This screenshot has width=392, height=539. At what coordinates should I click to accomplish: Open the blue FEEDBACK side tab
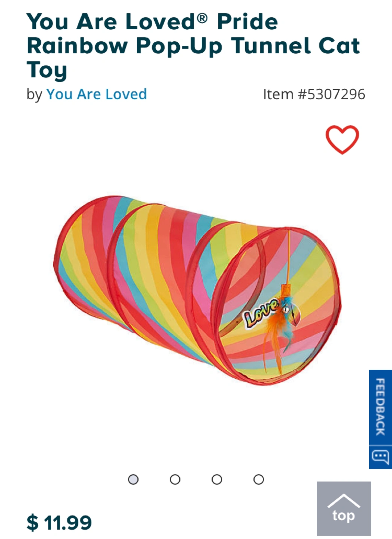(380, 407)
